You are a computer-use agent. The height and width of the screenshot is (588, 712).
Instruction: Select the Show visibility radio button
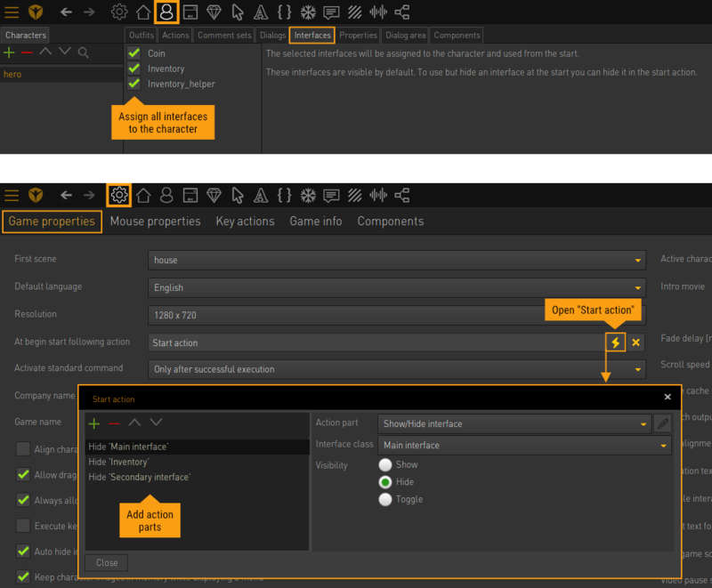click(386, 464)
